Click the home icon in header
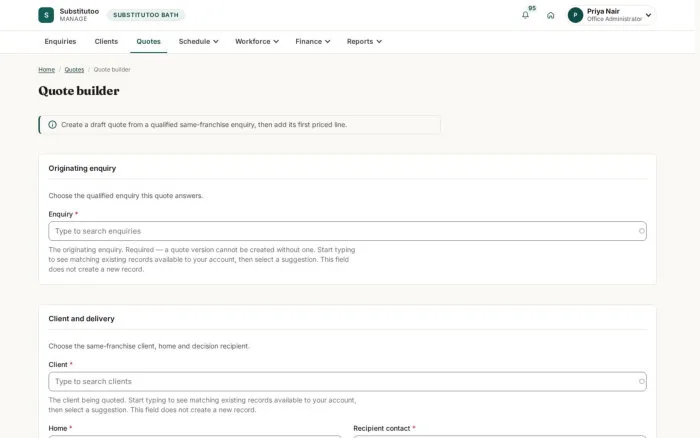Viewport: 700px width, 438px height. [x=550, y=15]
